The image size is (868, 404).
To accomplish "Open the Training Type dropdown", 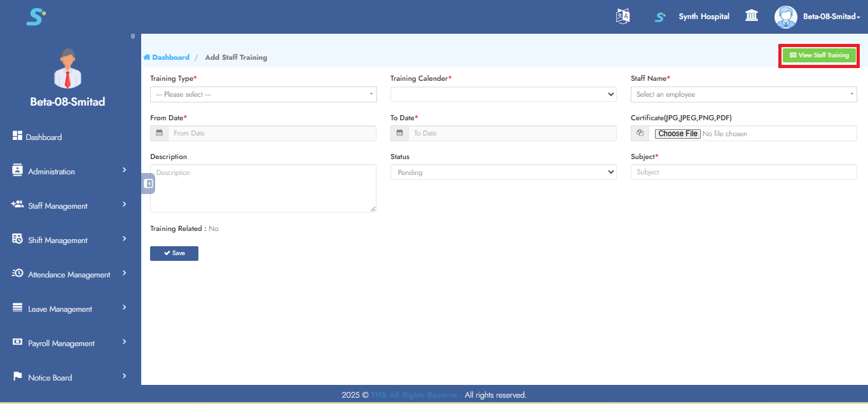I will click(x=263, y=94).
